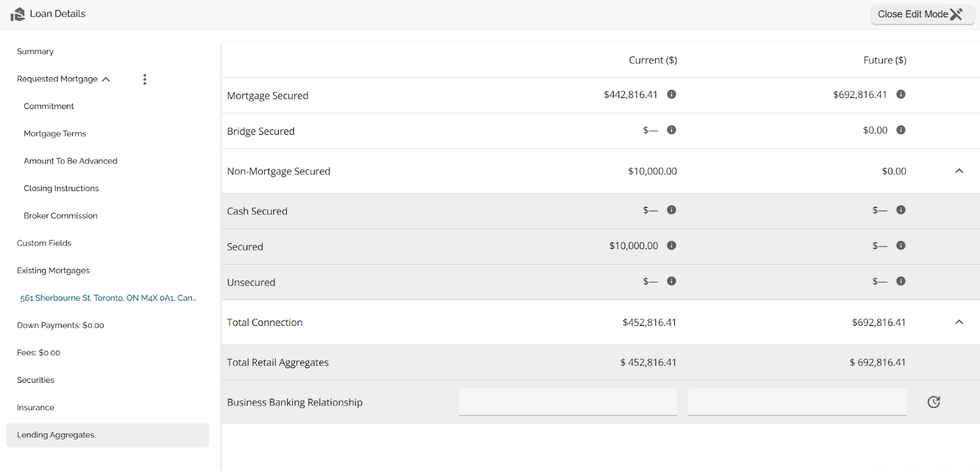Click info icon beside Unsecured current value
The width and height of the screenshot is (980, 471).
671,281
